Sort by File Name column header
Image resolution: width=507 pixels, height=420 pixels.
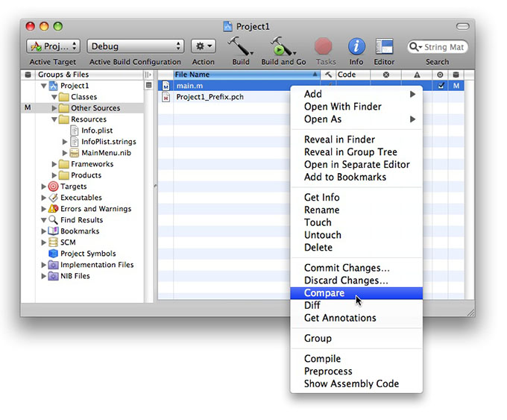[x=246, y=75]
